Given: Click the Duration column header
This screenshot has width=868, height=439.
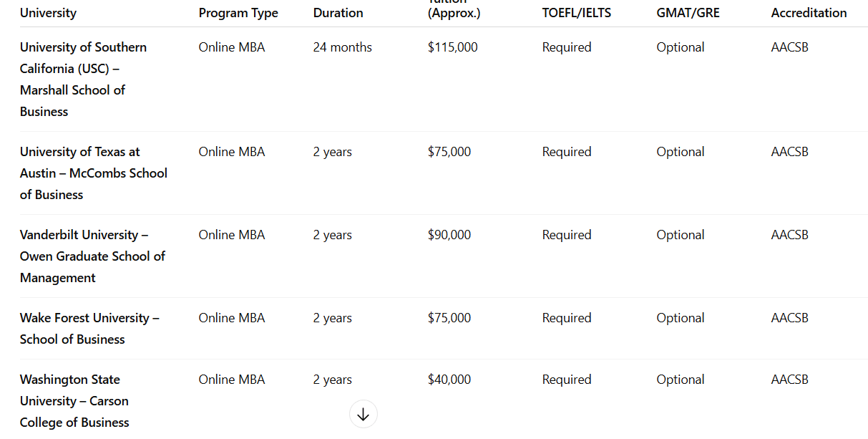Looking at the screenshot, I should point(338,13).
